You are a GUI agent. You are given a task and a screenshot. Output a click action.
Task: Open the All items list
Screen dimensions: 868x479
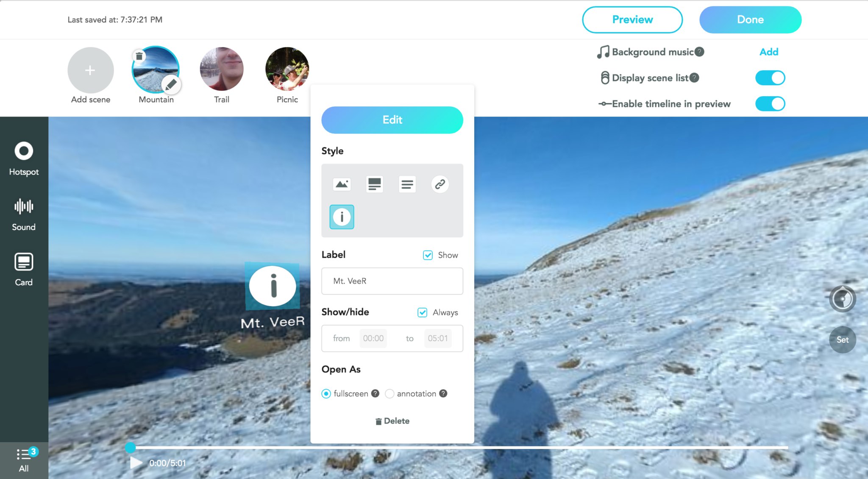pos(24,460)
